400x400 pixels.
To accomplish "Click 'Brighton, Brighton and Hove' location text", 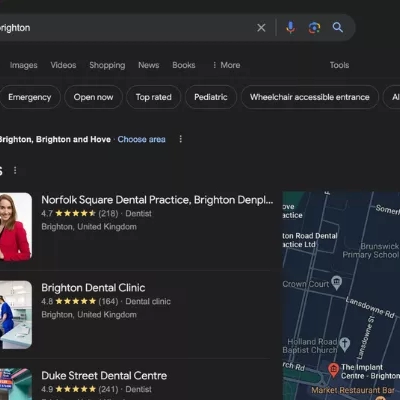I will coord(55,139).
